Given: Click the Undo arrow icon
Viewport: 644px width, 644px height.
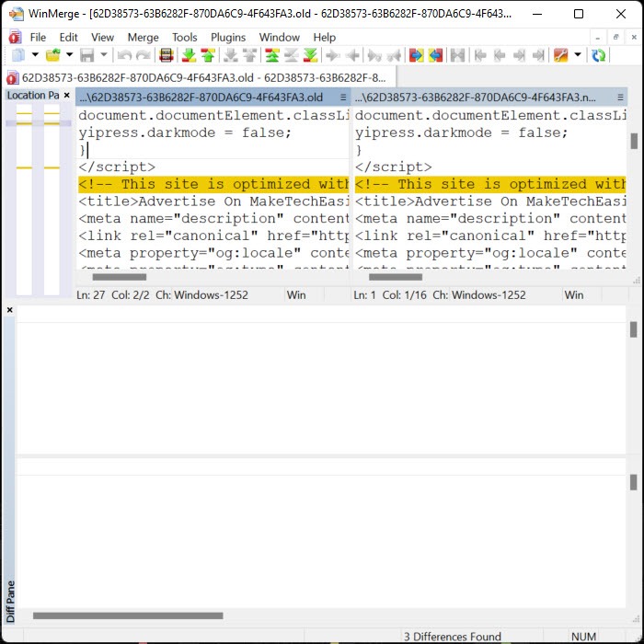Looking at the screenshot, I should tap(124, 55).
